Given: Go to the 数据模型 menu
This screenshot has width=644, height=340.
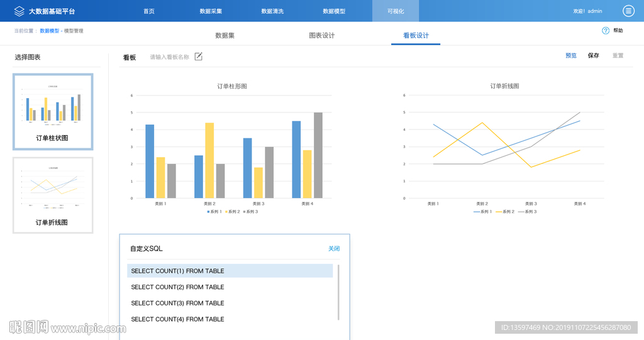Looking at the screenshot, I should [334, 11].
